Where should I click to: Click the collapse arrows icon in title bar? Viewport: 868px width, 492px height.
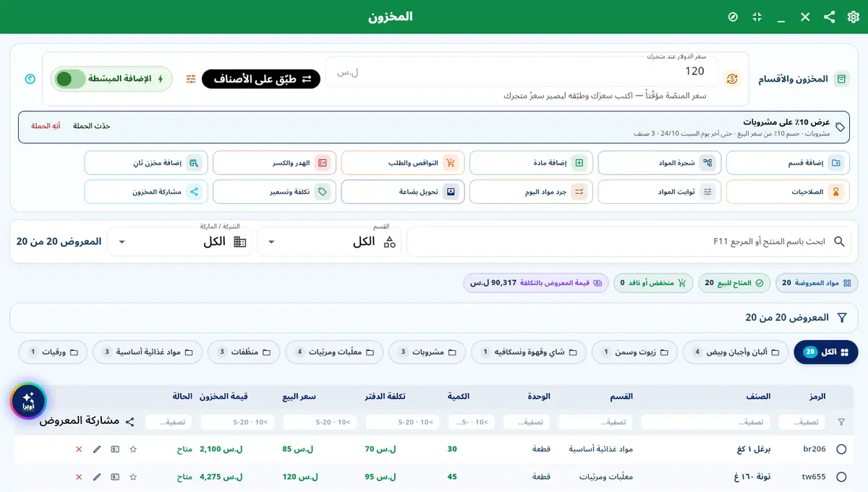click(x=757, y=17)
